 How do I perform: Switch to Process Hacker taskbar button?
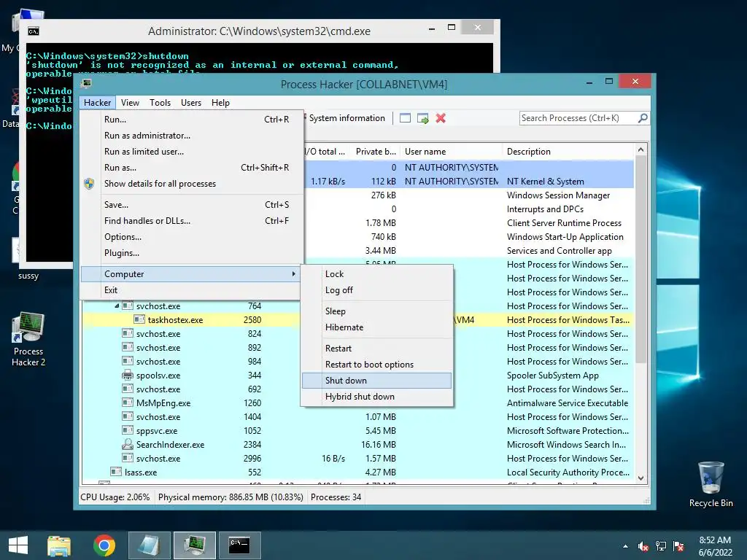pos(194,545)
